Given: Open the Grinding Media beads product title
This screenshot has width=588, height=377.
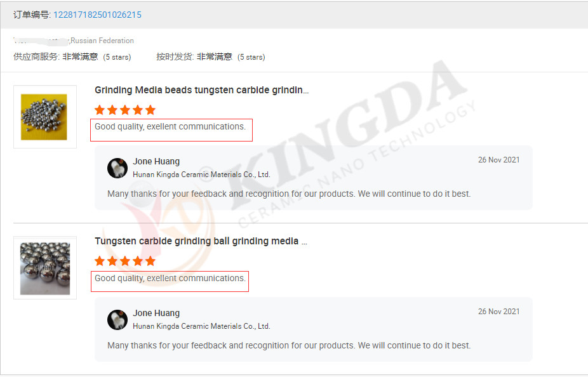Looking at the screenshot, I should [201, 90].
